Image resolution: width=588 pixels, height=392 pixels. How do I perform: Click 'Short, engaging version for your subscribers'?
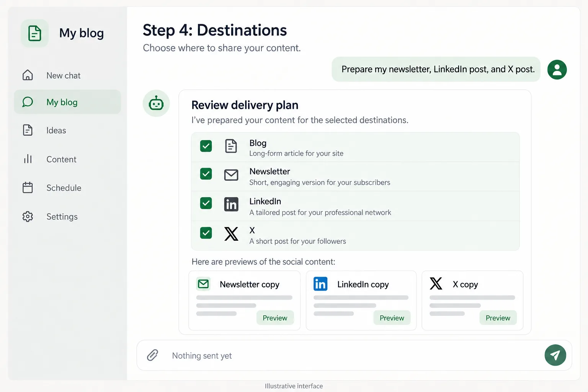pyautogui.click(x=320, y=183)
